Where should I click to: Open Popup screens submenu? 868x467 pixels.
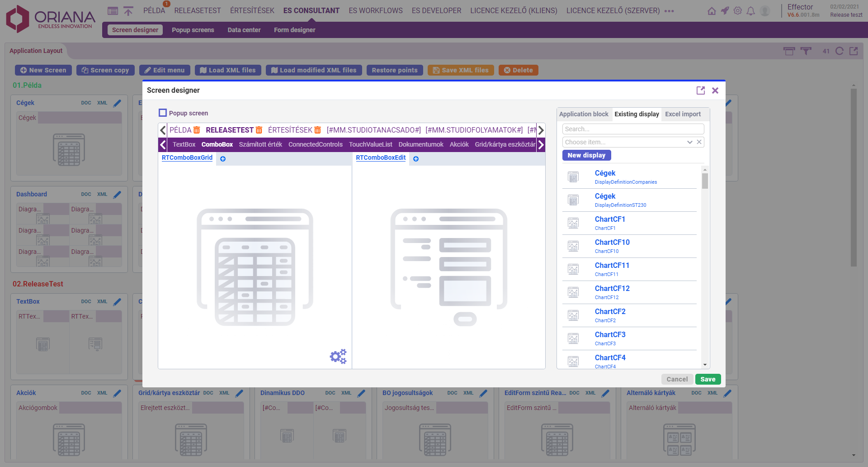click(x=193, y=30)
